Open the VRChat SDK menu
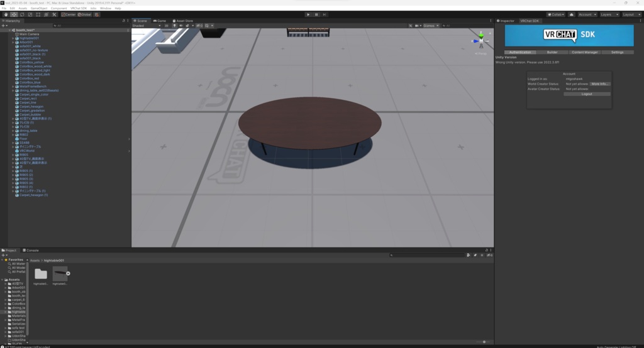The width and height of the screenshot is (644, 348). tap(79, 8)
